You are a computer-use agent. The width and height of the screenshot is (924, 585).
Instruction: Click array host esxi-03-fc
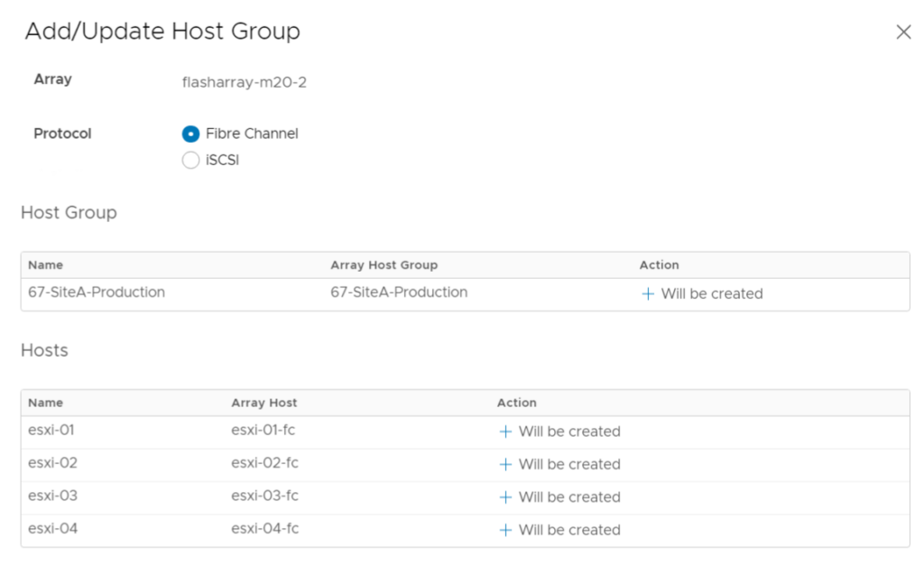coord(264,496)
